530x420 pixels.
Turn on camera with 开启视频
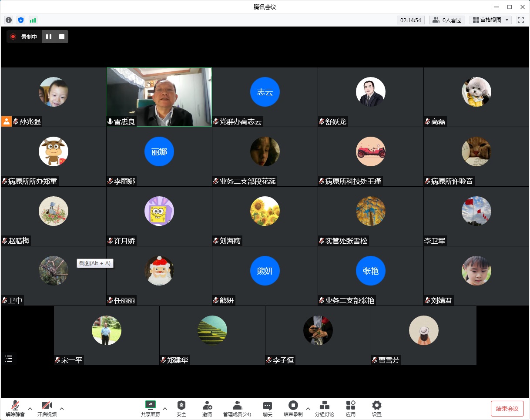click(47, 408)
